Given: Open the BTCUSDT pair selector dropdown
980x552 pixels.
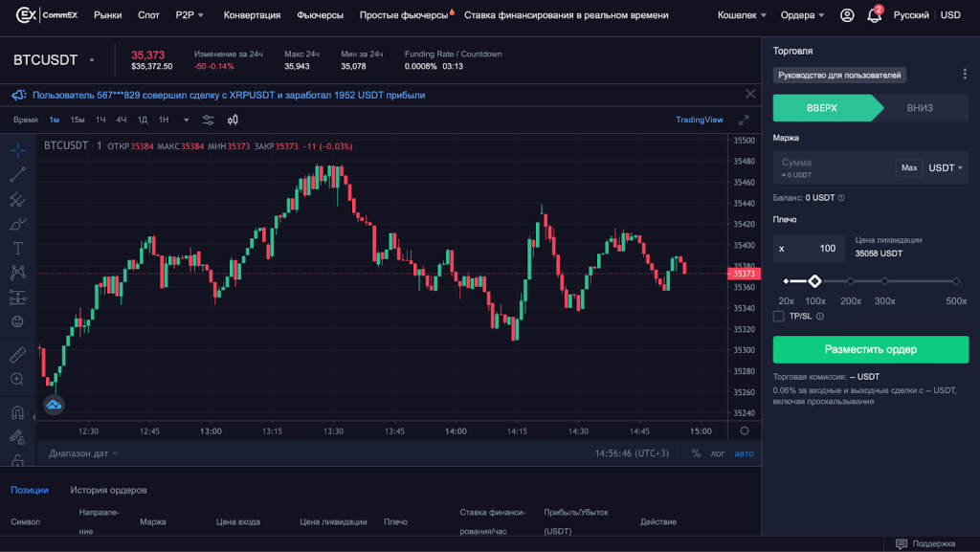Looking at the screenshot, I should point(92,60).
